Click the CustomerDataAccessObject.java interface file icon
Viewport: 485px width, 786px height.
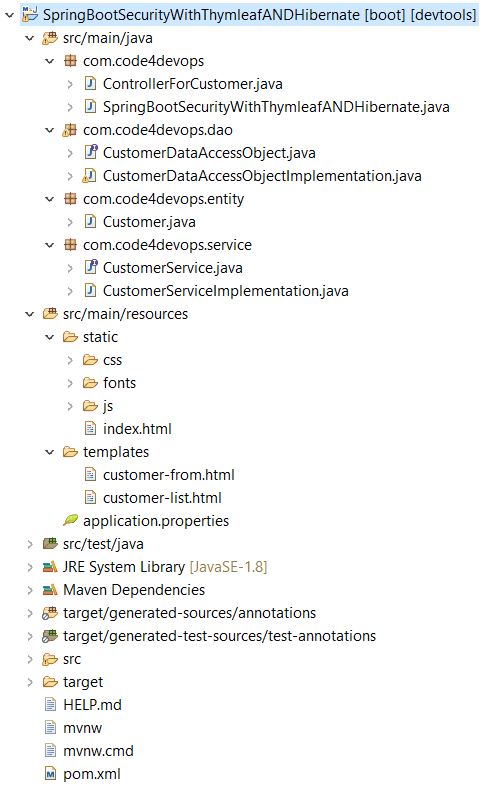(x=90, y=152)
